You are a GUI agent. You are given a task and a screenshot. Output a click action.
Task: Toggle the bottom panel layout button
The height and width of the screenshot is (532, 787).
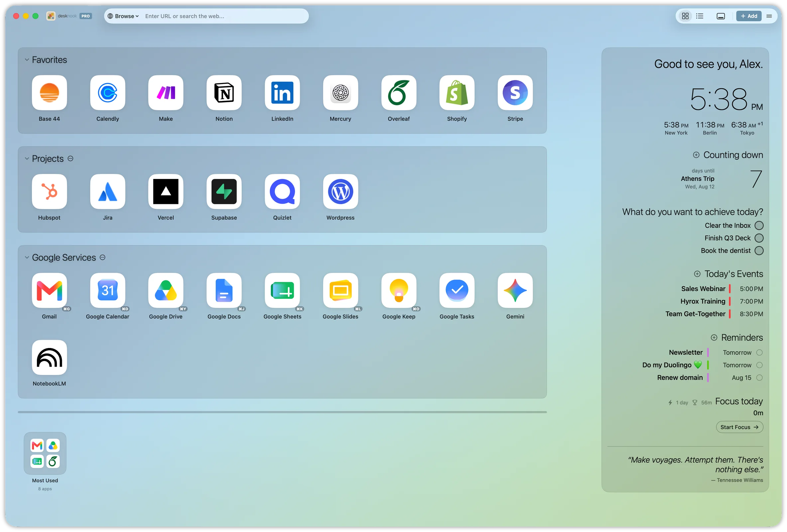click(721, 16)
